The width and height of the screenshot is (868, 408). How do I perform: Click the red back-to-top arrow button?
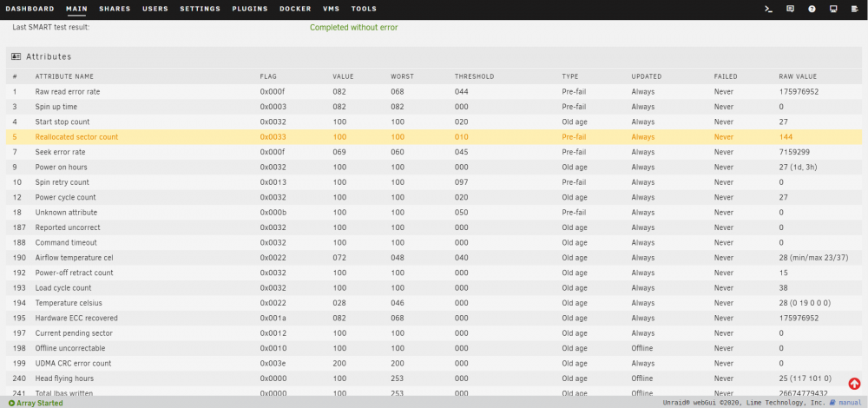pyautogui.click(x=854, y=384)
